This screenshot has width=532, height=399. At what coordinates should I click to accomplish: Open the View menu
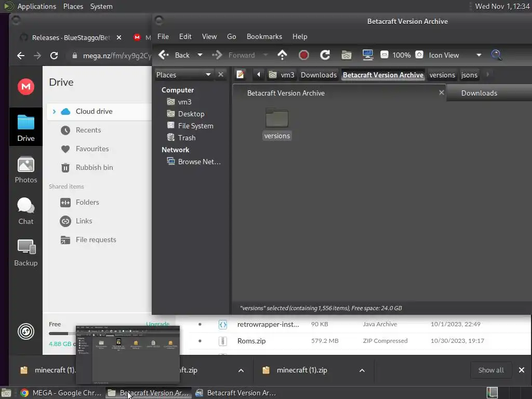209,36
